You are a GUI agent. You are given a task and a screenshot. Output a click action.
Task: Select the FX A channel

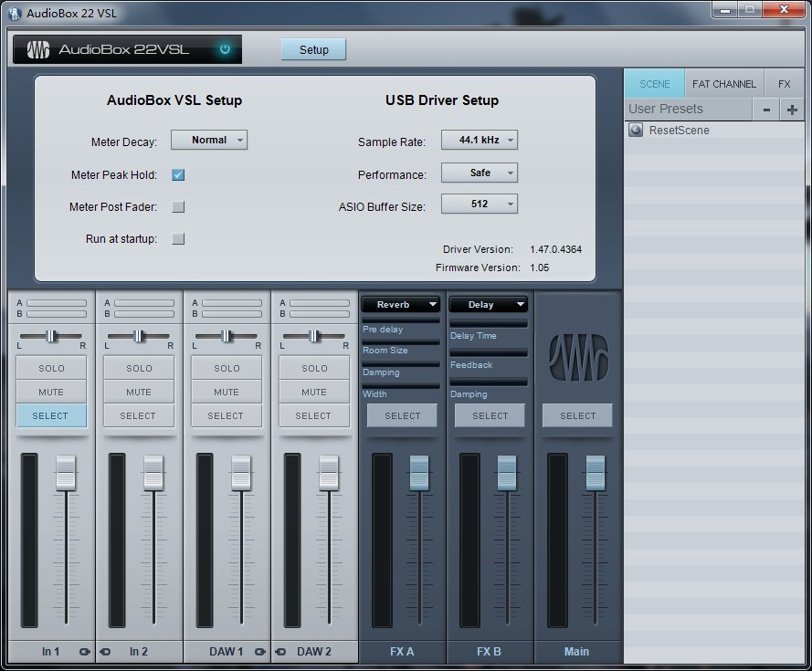[403, 415]
